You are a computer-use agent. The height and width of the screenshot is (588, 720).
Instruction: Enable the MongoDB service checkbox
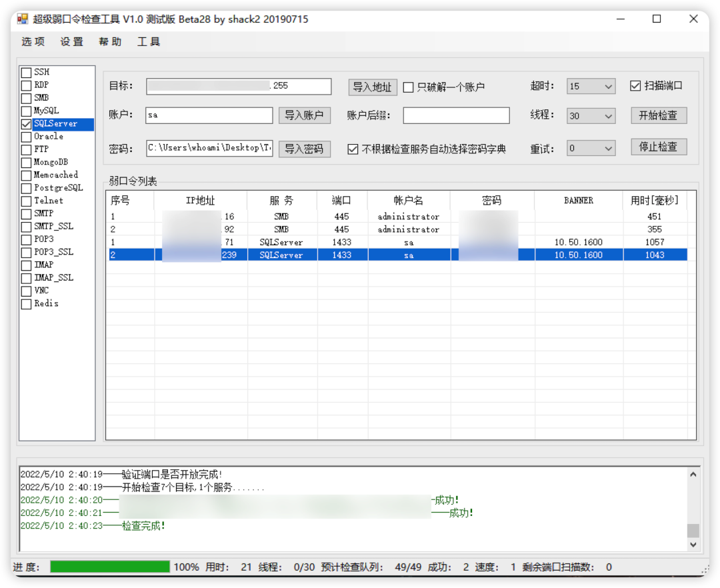point(26,163)
